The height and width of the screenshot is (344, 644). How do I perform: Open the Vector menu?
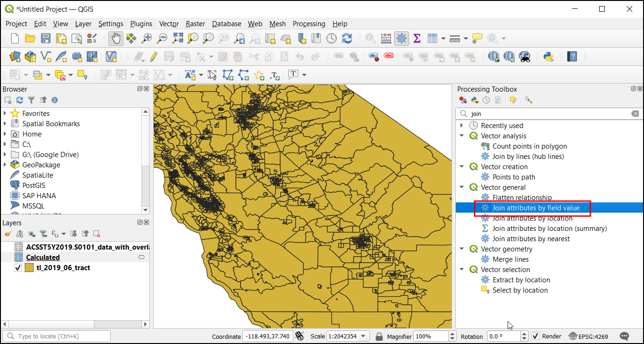(169, 24)
